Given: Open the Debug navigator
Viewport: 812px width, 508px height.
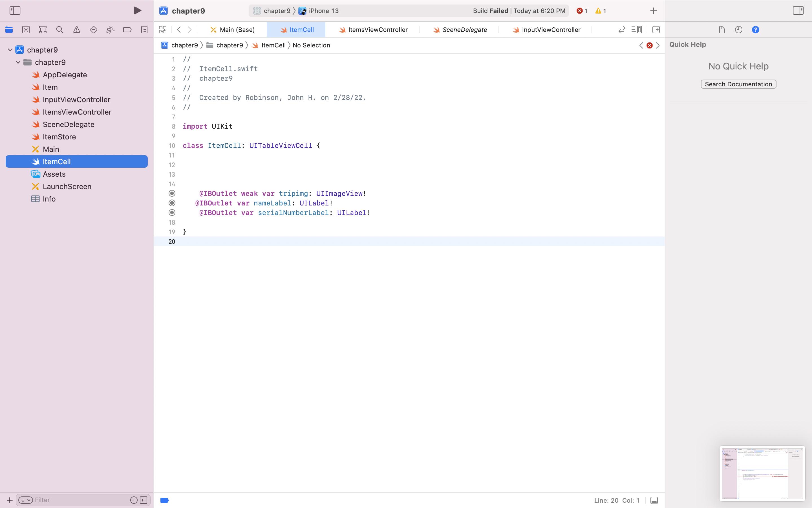Looking at the screenshot, I should pos(111,30).
